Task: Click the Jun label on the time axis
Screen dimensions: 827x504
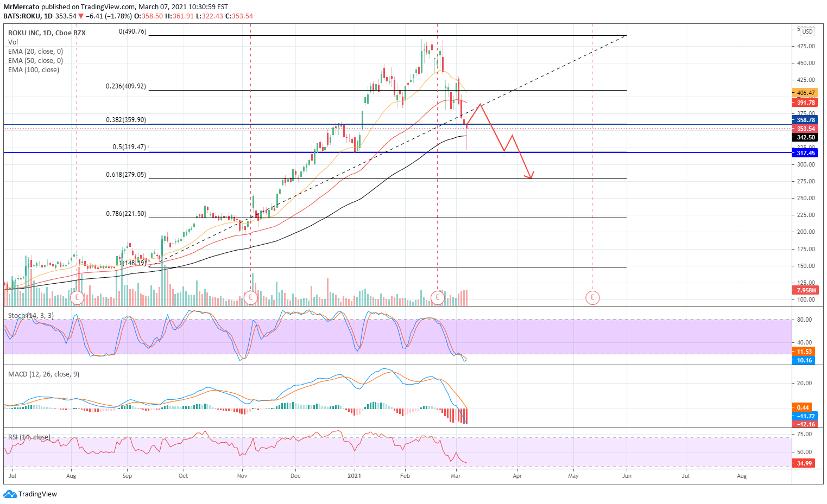Action: 627,476
